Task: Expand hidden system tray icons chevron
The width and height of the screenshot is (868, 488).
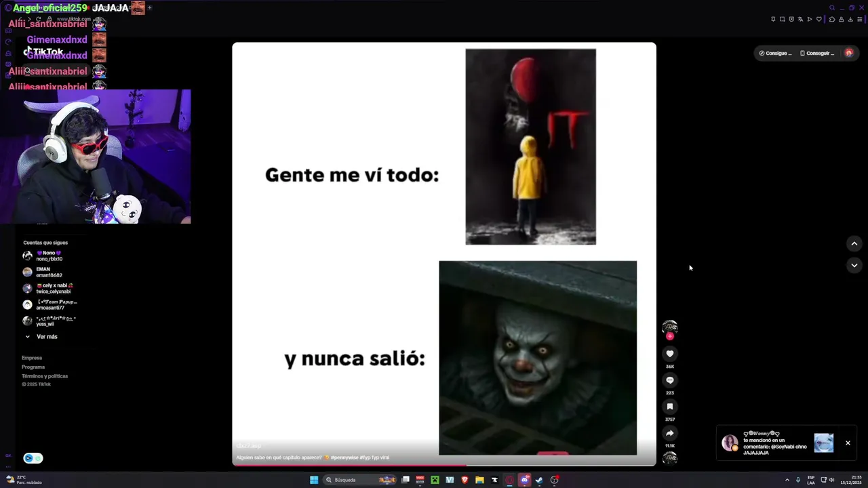Action: (x=787, y=480)
